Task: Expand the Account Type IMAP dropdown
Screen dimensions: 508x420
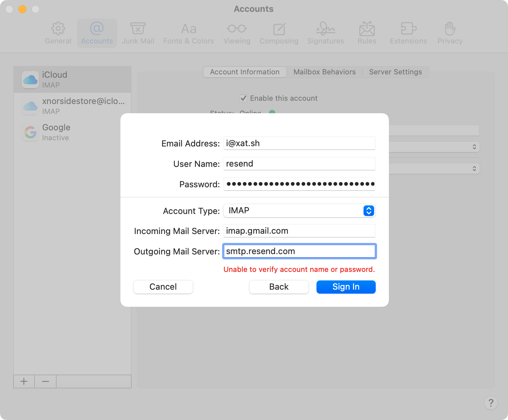Action: pyautogui.click(x=368, y=211)
